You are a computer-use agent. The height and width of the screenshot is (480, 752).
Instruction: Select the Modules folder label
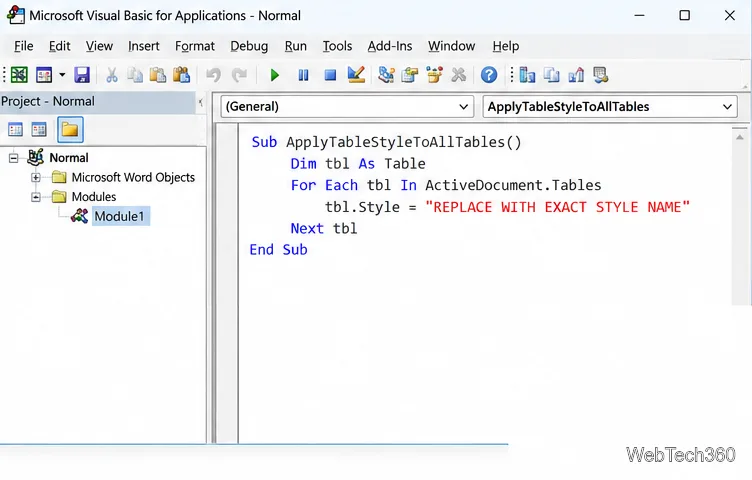[94, 197]
